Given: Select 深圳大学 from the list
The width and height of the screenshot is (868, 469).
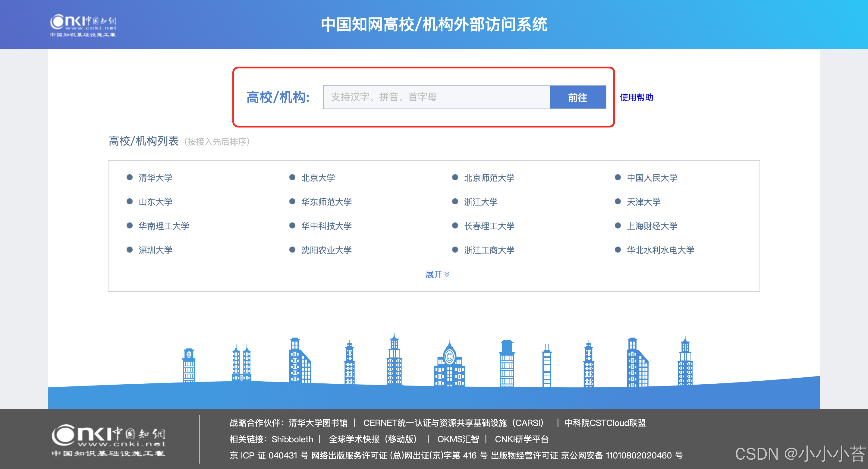Looking at the screenshot, I should coord(155,250).
